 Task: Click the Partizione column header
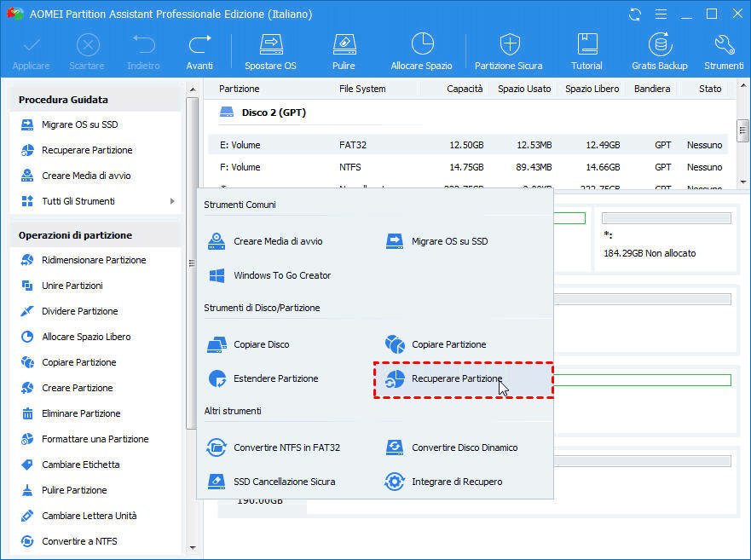[x=239, y=89]
